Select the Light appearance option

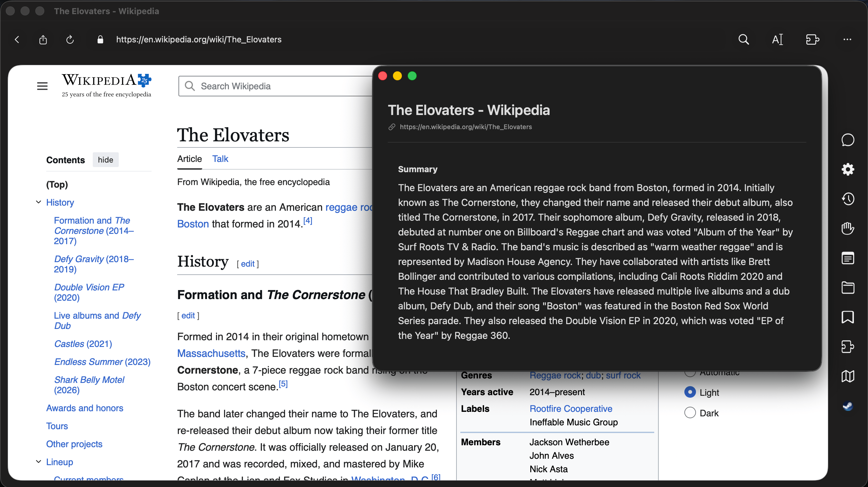point(690,392)
